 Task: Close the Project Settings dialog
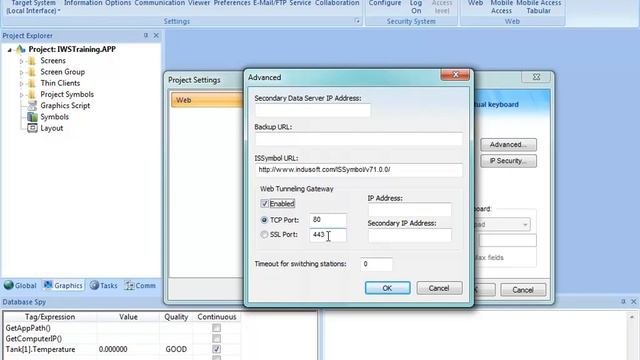pyautogui.click(x=537, y=77)
